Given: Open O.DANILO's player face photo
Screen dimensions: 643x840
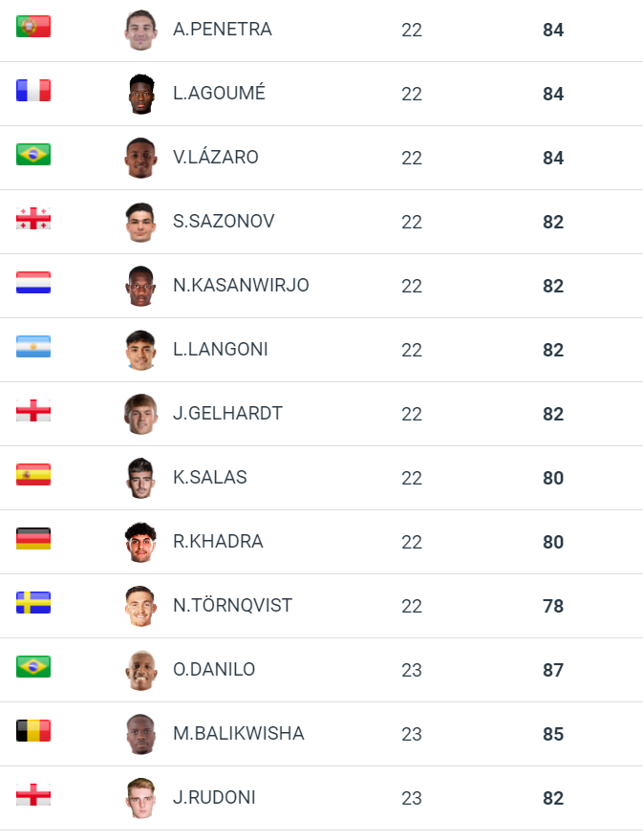Looking at the screenshot, I should (140, 670).
